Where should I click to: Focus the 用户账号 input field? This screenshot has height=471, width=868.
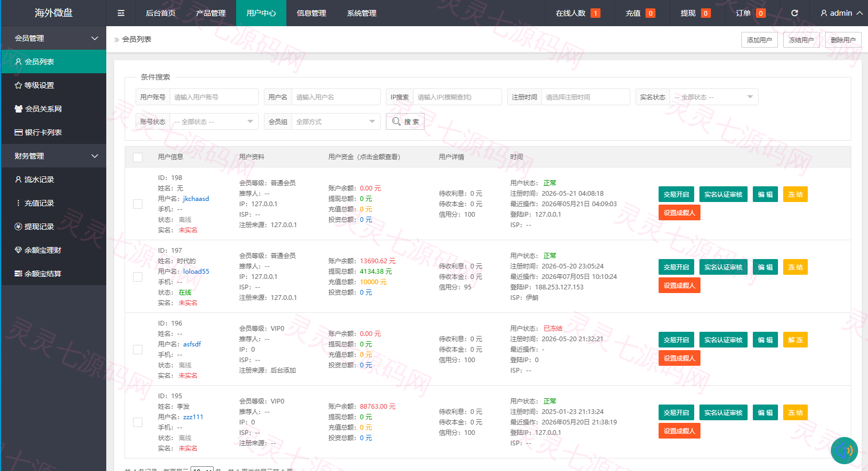214,97
